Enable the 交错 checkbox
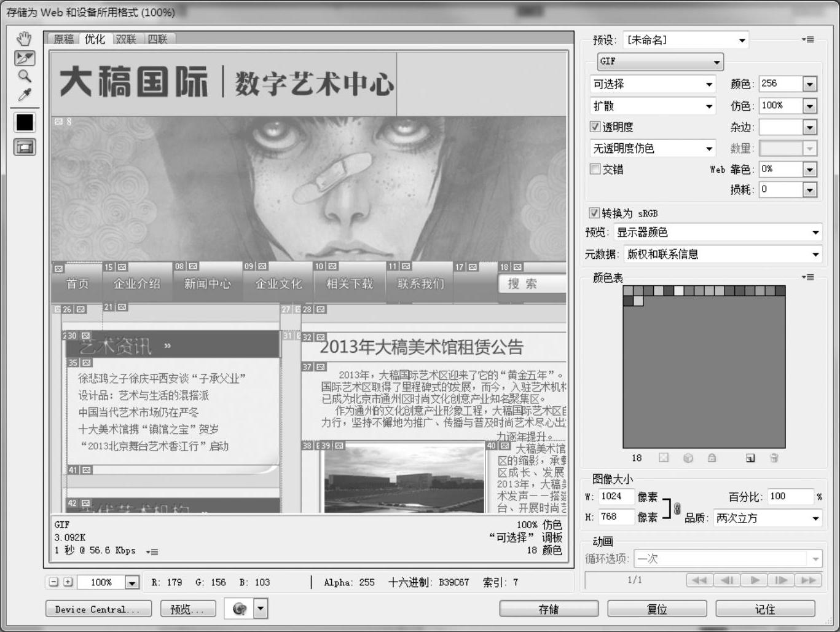Image resolution: width=840 pixels, height=632 pixels. [595, 169]
